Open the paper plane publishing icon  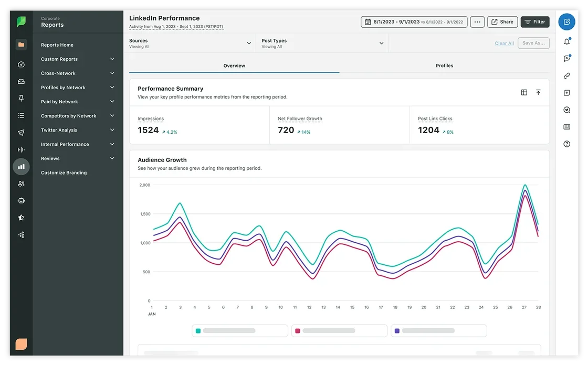(x=22, y=132)
